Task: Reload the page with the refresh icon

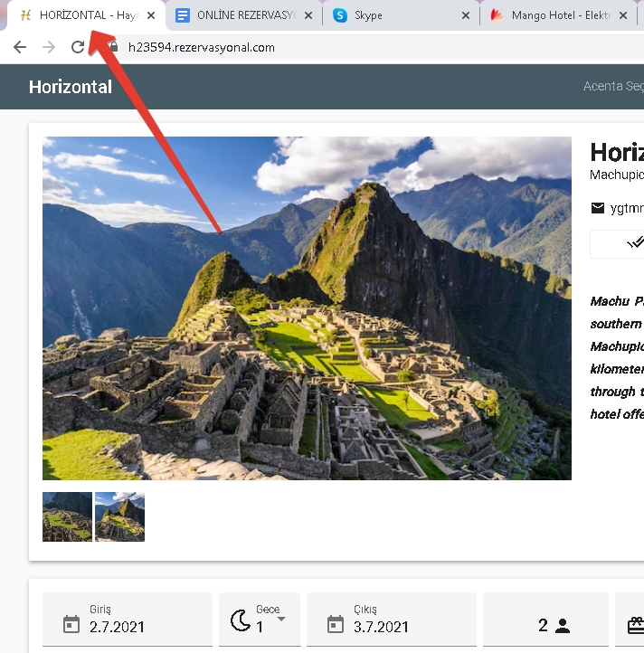Action: coord(78,47)
